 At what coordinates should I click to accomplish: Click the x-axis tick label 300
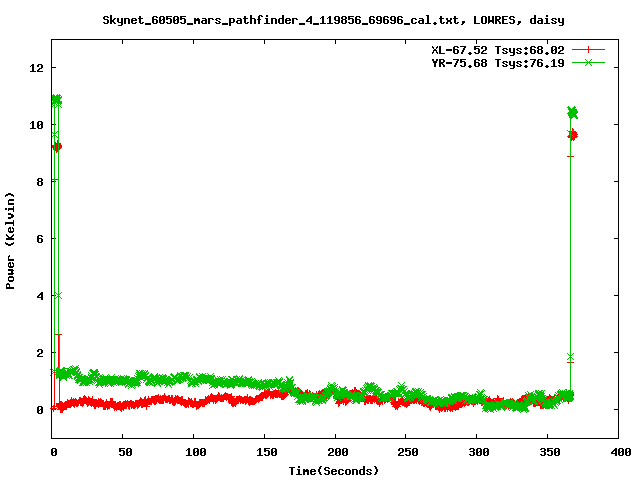[x=479, y=452]
